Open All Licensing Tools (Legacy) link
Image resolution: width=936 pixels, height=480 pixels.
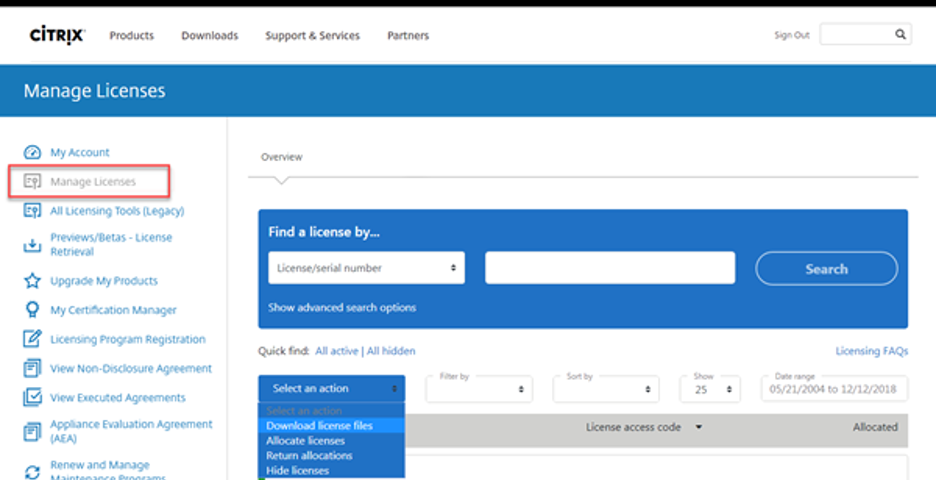(117, 211)
